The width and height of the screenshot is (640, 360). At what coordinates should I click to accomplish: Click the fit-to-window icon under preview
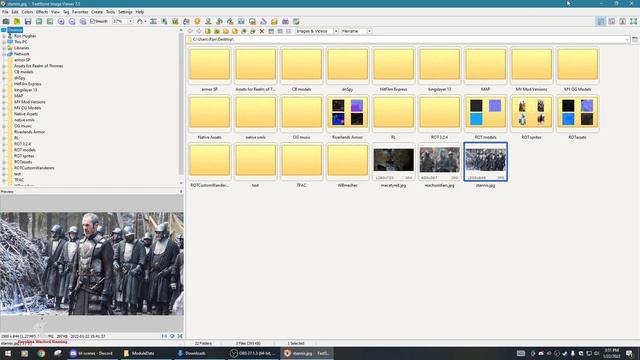pyautogui.click(x=180, y=336)
